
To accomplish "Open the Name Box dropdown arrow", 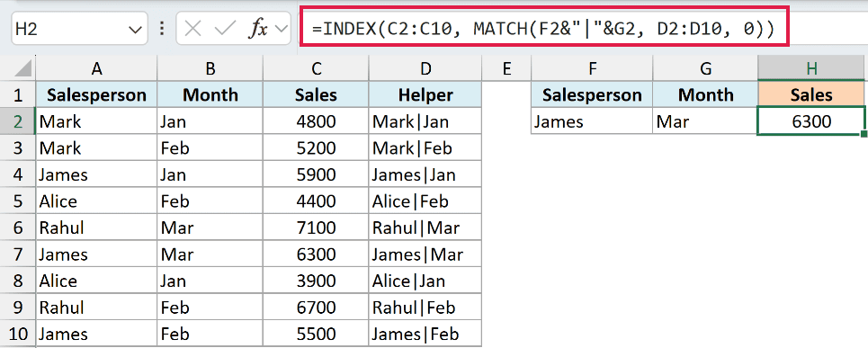I will pyautogui.click(x=135, y=30).
